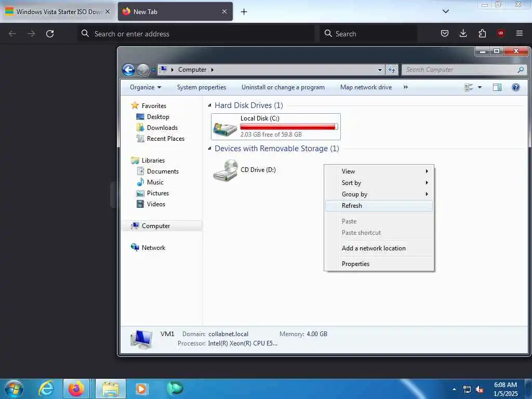Click the Firefox Search box
532x399 pixels.
tap(368, 34)
